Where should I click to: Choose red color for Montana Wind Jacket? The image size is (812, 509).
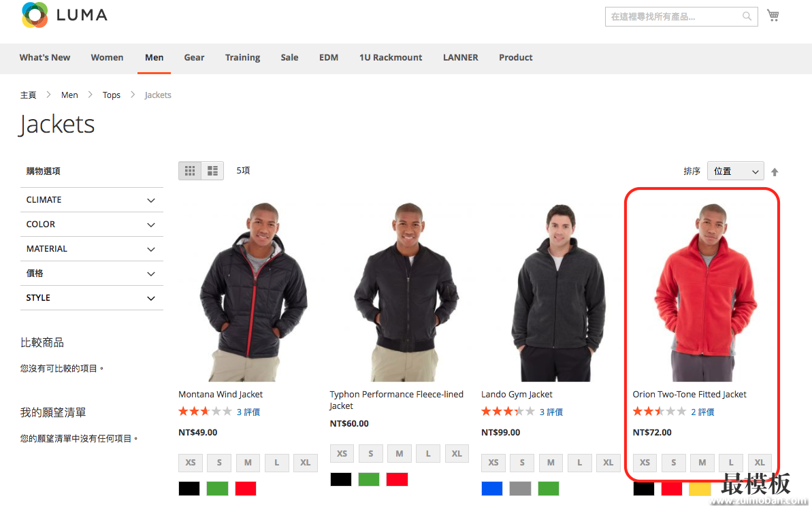(246, 489)
